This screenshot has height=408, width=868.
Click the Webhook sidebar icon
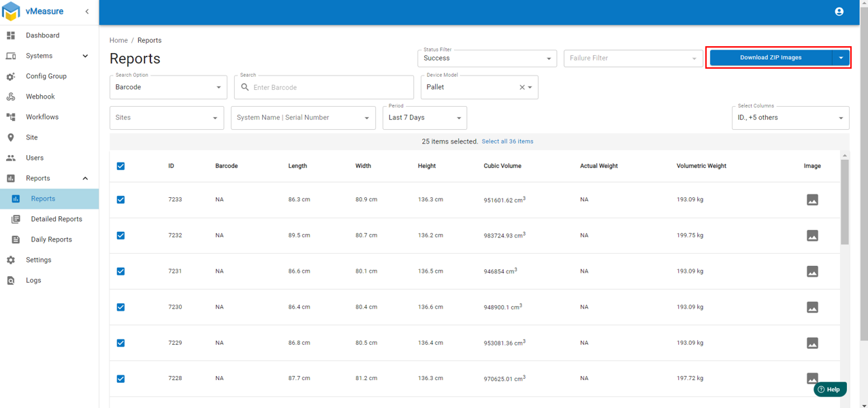11,97
